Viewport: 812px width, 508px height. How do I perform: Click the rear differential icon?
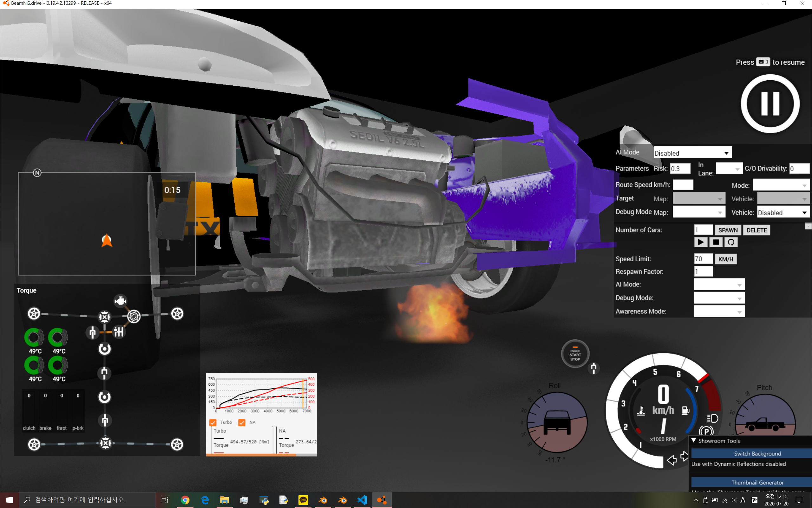(106, 443)
